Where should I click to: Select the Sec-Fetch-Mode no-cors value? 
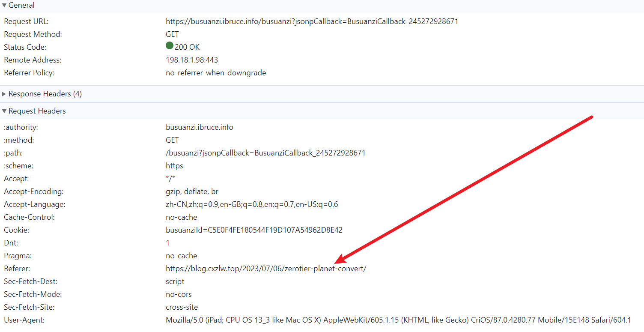(x=179, y=294)
